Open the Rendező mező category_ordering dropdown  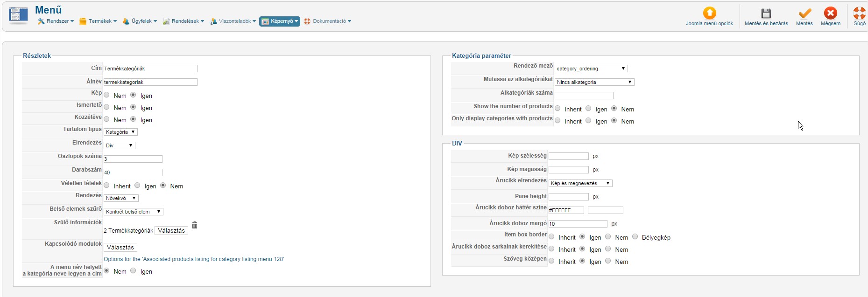(591, 69)
